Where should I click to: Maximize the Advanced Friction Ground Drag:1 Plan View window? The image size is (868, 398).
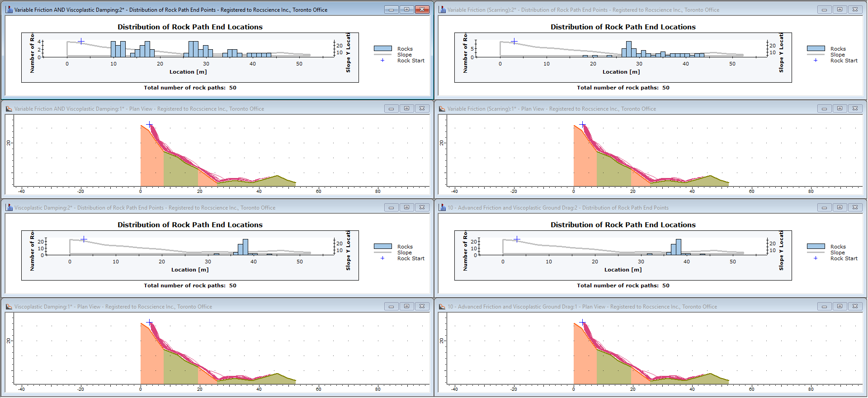click(x=840, y=306)
